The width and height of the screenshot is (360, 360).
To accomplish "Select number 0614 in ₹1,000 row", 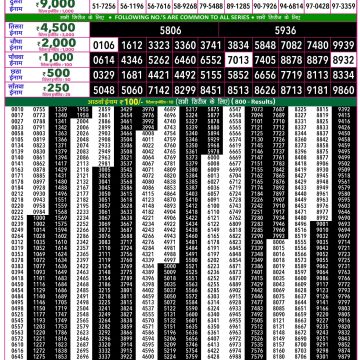I will click(104, 60).
